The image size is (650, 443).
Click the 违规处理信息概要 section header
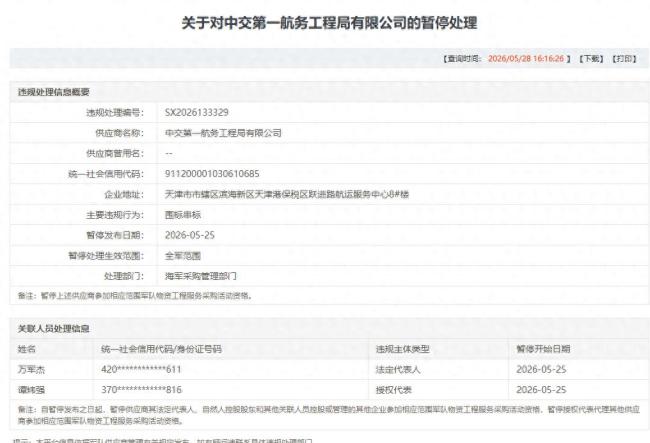53,92
